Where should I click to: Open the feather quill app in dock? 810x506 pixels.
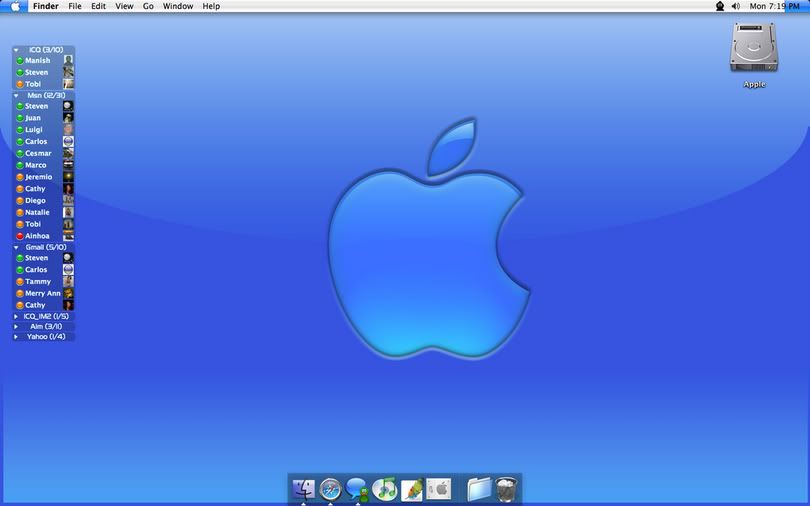412,489
